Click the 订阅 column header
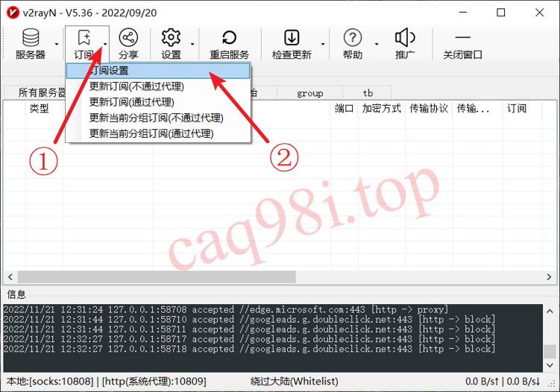 [x=522, y=108]
